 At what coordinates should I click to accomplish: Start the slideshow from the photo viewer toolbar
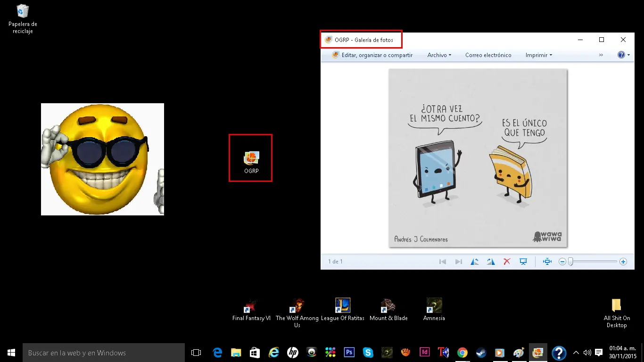(523, 262)
